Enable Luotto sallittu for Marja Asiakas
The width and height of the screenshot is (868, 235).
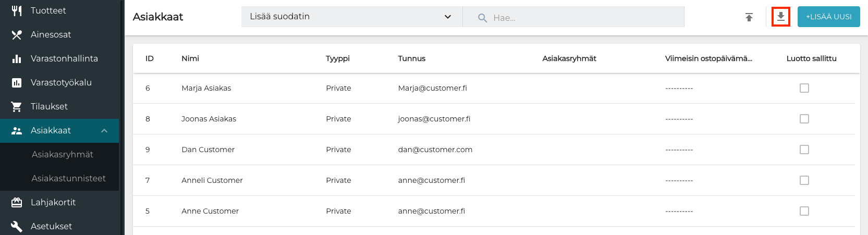(x=804, y=88)
